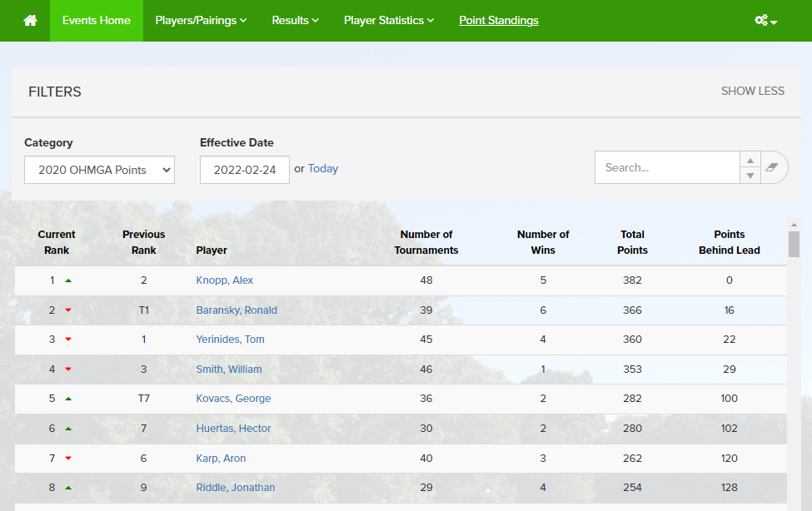Click Show Less to collapse filters
This screenshot has width=812, height=511.
pyautogui.click(x=752, y=91)
